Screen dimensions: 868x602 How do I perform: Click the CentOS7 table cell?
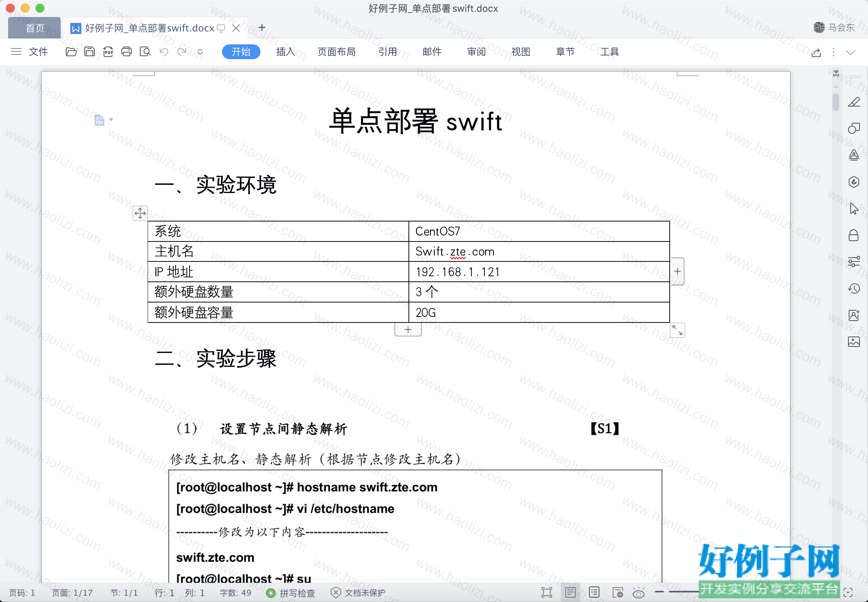click(539, 231)
